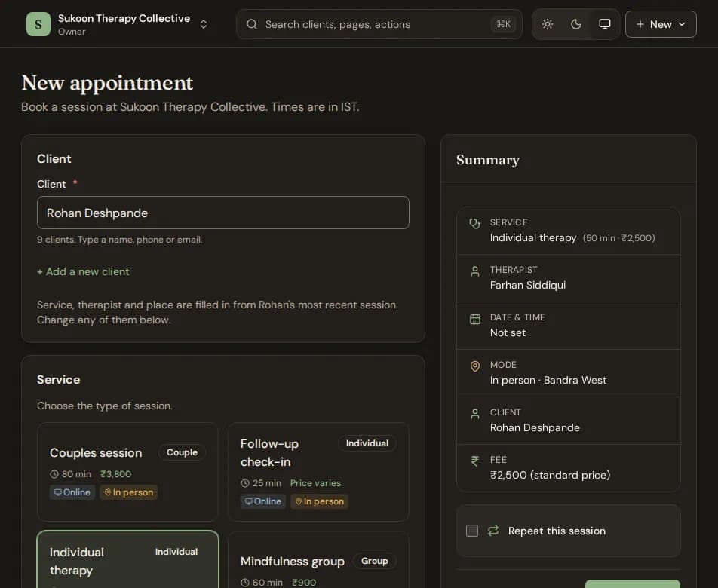Screen dimensions: 718x588
Task: Click the Online tag on Follow-up check-in
Action: 263,501
